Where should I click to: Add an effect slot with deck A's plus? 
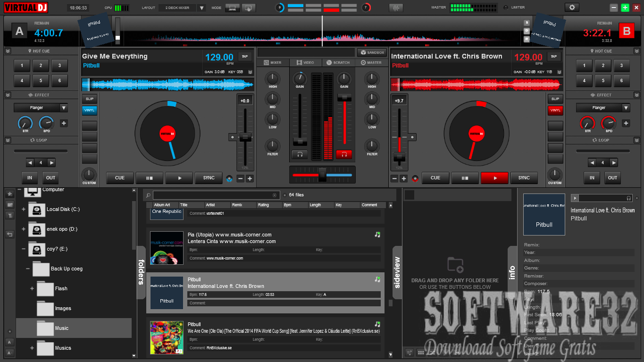[64, 123]
